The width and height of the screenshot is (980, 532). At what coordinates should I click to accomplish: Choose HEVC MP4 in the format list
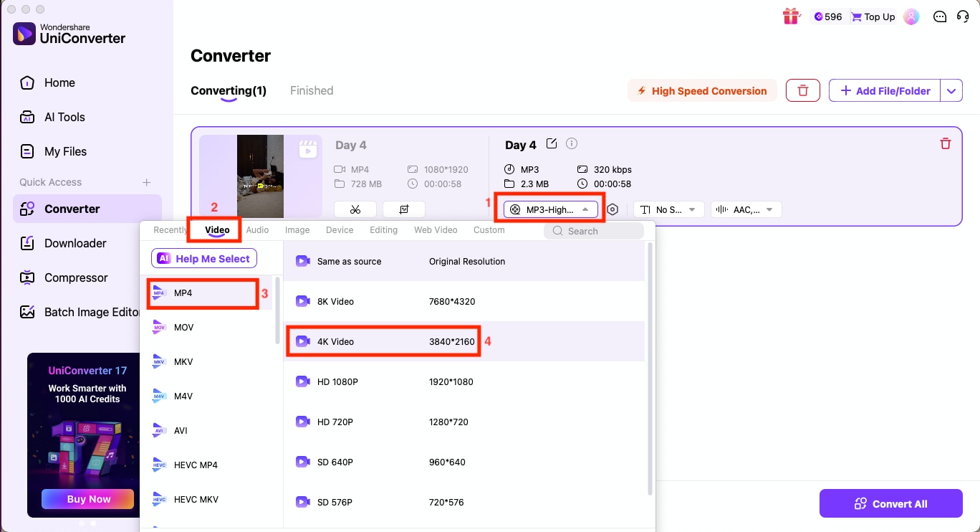[206, 465]
